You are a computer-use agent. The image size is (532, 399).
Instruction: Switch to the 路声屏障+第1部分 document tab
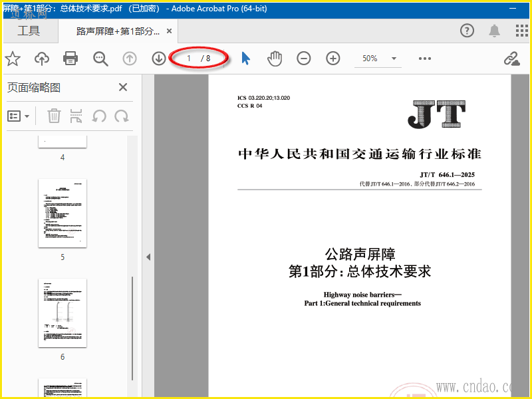point(118,31)
